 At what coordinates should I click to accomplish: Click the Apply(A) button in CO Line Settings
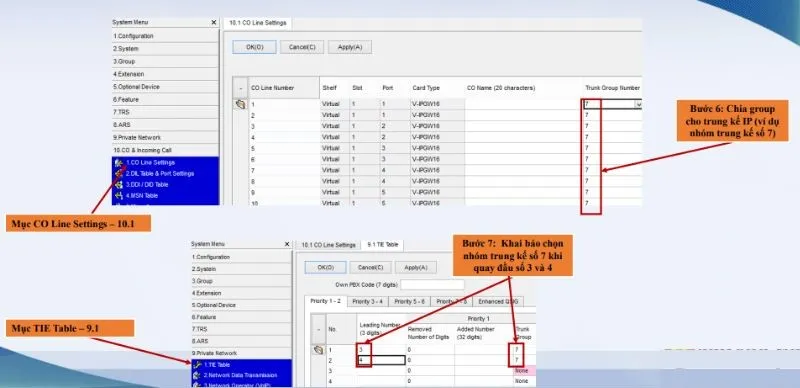349,47
